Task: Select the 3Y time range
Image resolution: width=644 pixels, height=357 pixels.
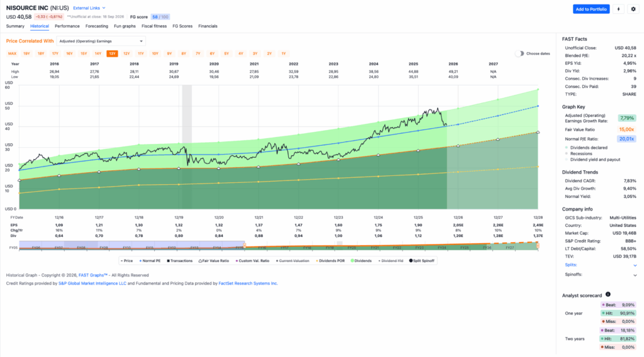Action: 255,54
